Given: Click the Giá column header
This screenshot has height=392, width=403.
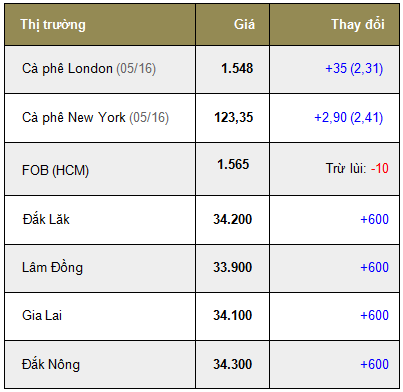Looking at the screenshot, I should point(244,24).
